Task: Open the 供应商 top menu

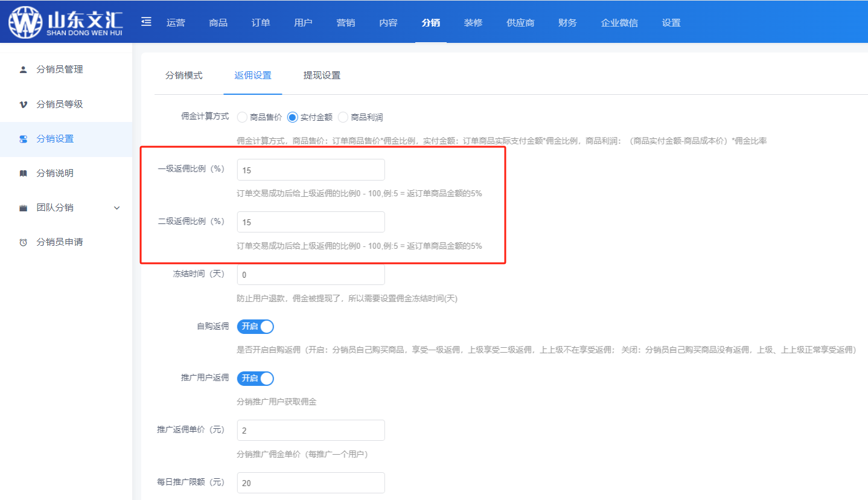Action: [520, 23]
